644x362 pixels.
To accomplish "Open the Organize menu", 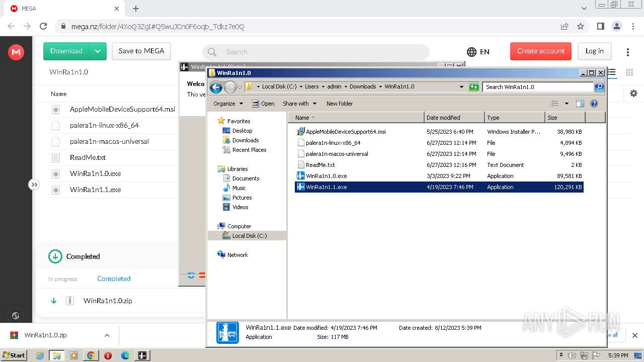I will point(228,104).
